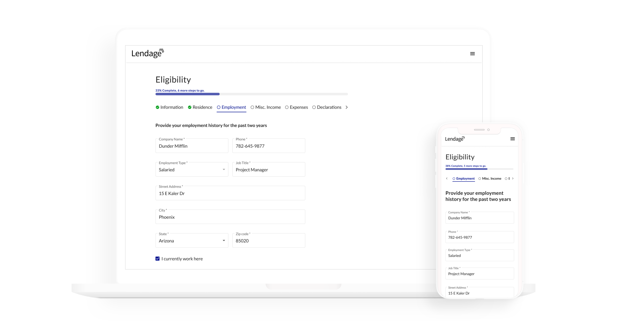The image size is (644, 321).
Task: Click the '38% Complete, 5 more steps to go.' text
Action: (466, 166)
